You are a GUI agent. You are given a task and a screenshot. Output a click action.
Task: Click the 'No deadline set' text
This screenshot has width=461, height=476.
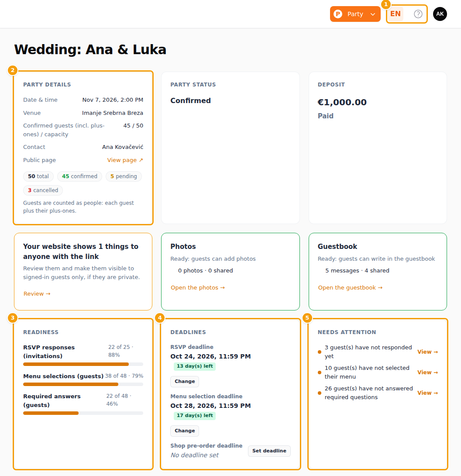pos(195,455)
